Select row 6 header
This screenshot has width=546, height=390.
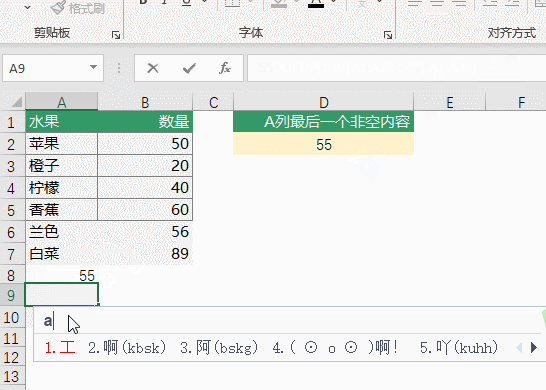tap(12, 232)
